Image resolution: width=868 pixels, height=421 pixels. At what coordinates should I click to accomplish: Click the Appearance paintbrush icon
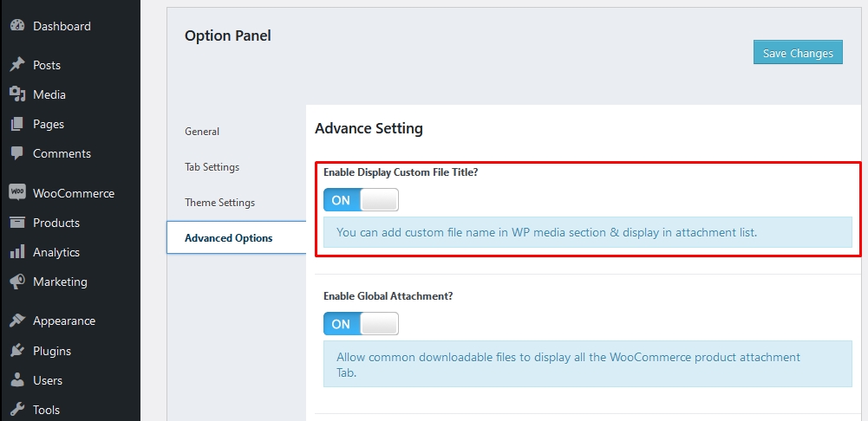tap(17, 321)
